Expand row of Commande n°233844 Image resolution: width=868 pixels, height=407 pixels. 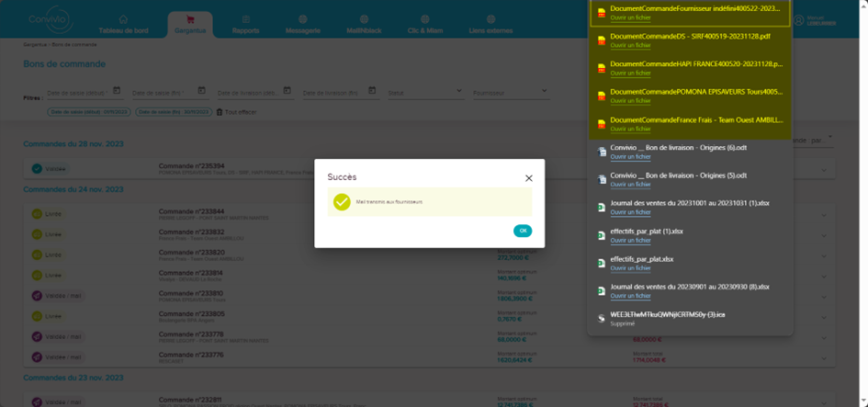tap(823, 215)
